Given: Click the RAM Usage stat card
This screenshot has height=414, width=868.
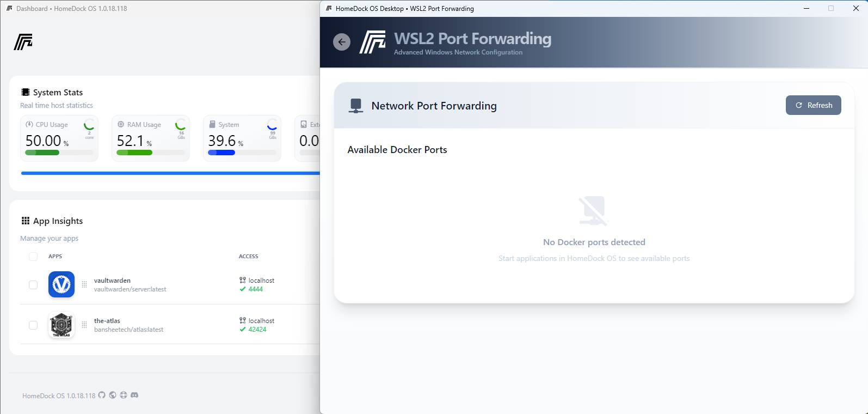Looking at the screenshot, I should (151, 138).
